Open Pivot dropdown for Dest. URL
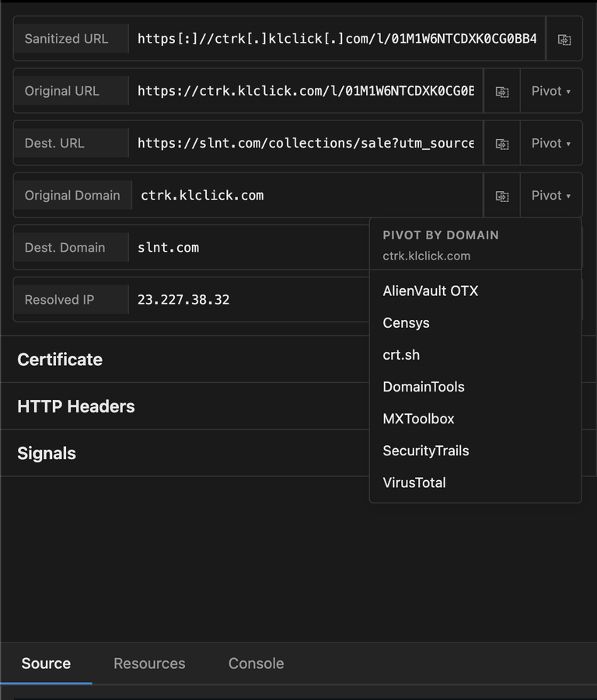The image size is (597, 700). [x=551, y=143]
